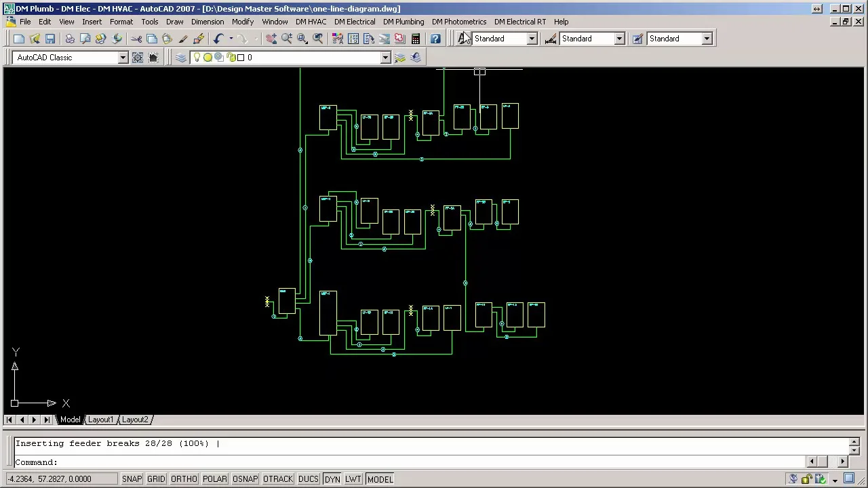This screenshot has width=868, height=488.
Task: Expand the dimension style Standard dropdown
Action: point(619,39)
